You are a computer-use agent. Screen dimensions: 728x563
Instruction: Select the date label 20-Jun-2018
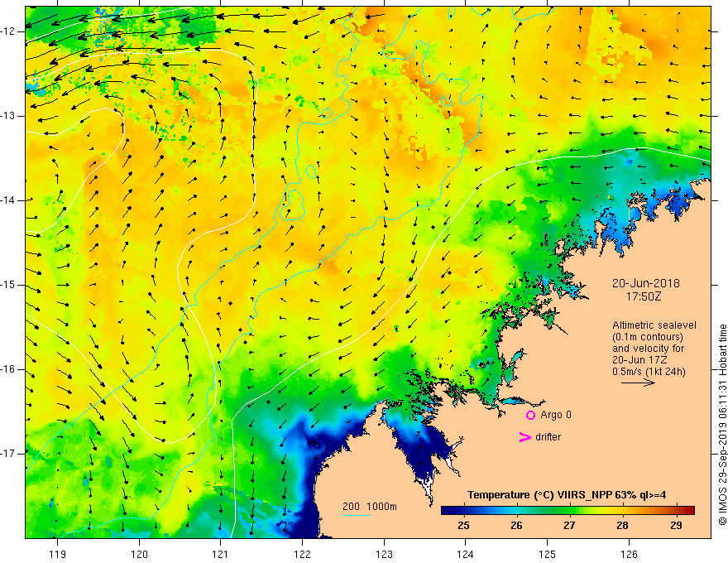[646, 283]
